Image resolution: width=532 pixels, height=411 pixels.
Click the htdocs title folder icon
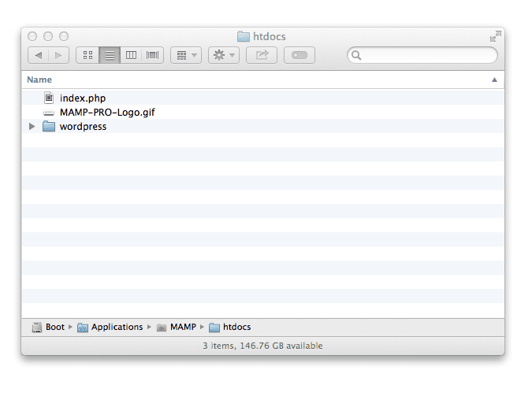244,36
